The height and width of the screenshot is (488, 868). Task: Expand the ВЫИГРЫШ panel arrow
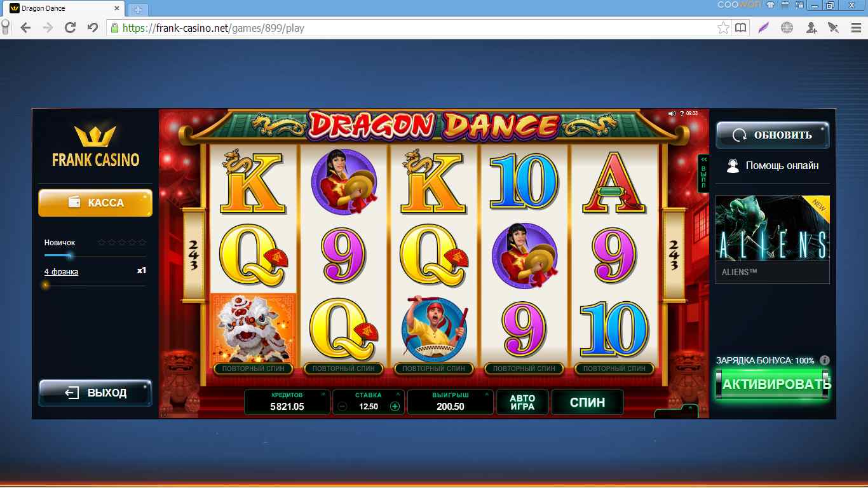(486, 395)
